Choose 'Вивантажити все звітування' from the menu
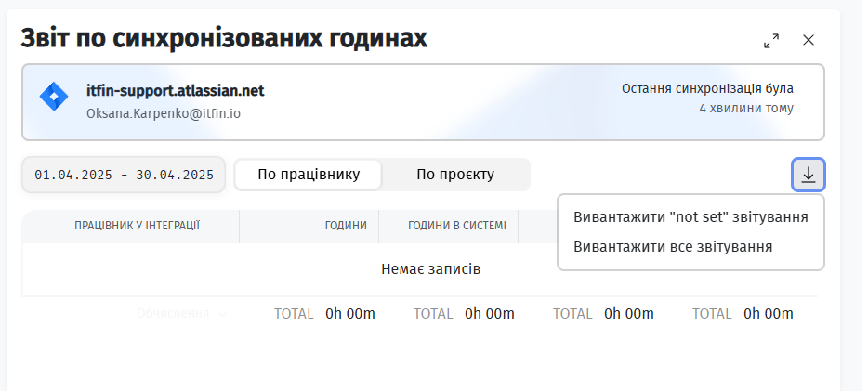 [673, 247]
